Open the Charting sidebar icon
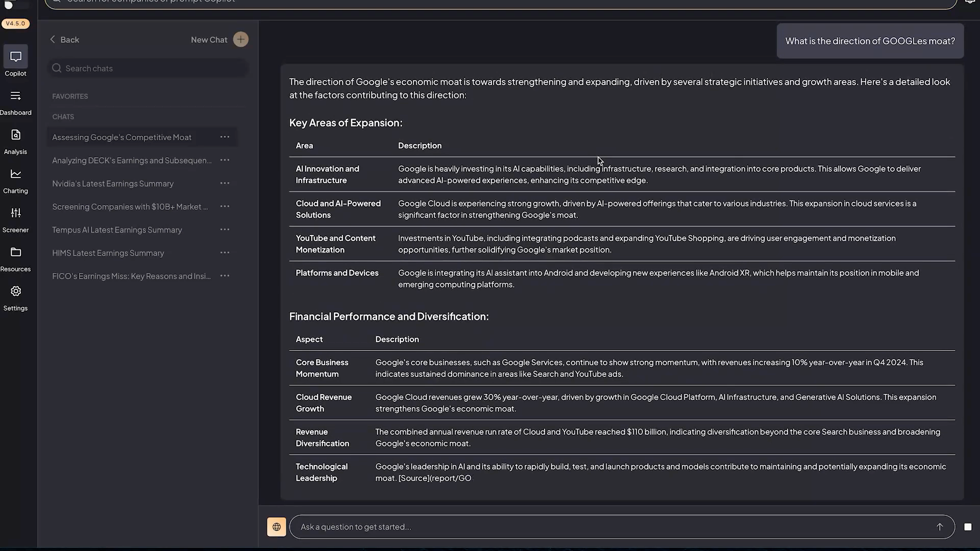 tap(15, 174)
